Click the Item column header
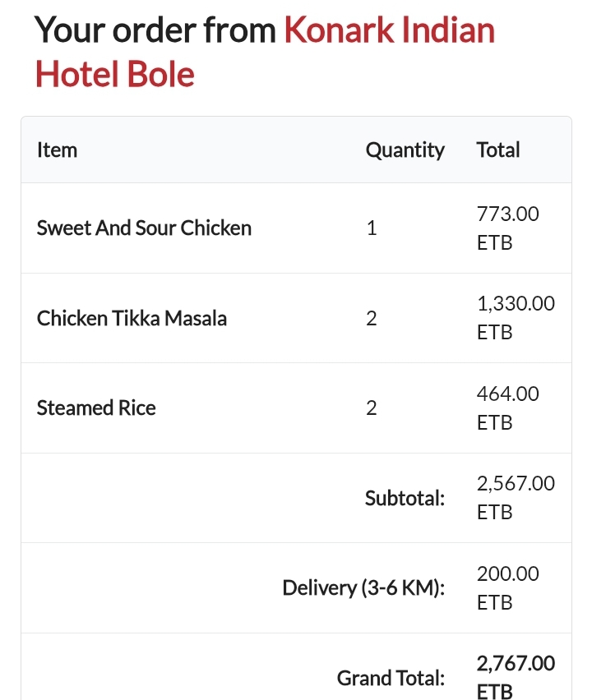Viewport: 592px width, 700px height. tap(57, 150)
